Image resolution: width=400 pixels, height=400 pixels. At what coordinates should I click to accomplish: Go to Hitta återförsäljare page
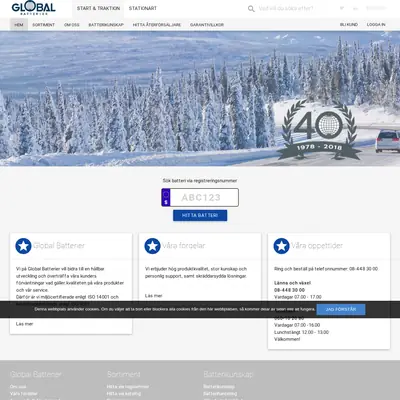[x=157, y=25]
